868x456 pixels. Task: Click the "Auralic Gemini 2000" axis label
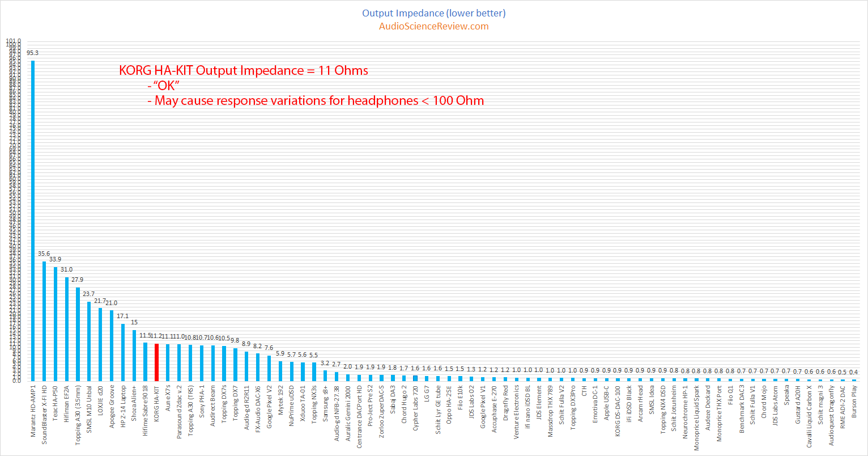coord(348,415)
